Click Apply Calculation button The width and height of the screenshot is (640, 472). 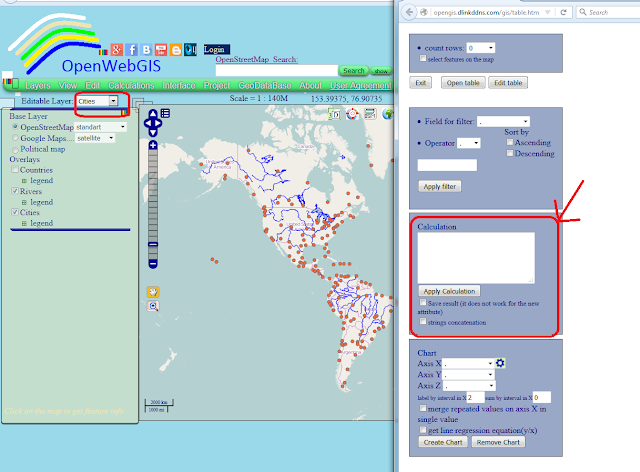coord(449,291)
